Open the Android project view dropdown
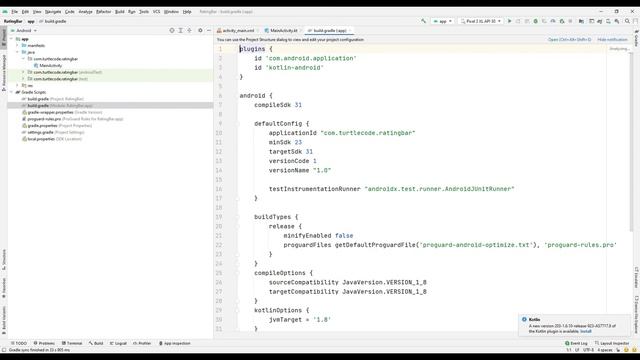Image resolution: width=640 pixels, height=360 pixels. [x=24, y=30]
